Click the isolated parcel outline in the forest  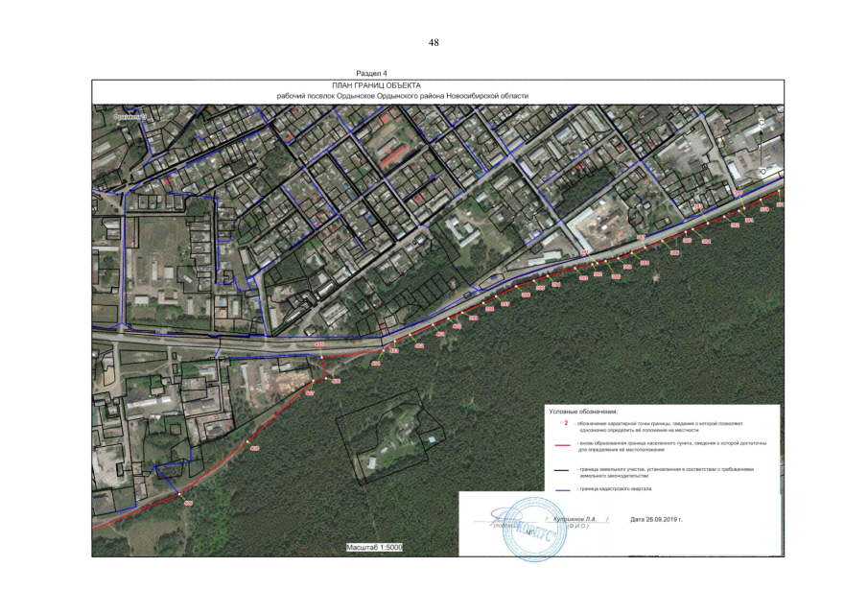391,439
